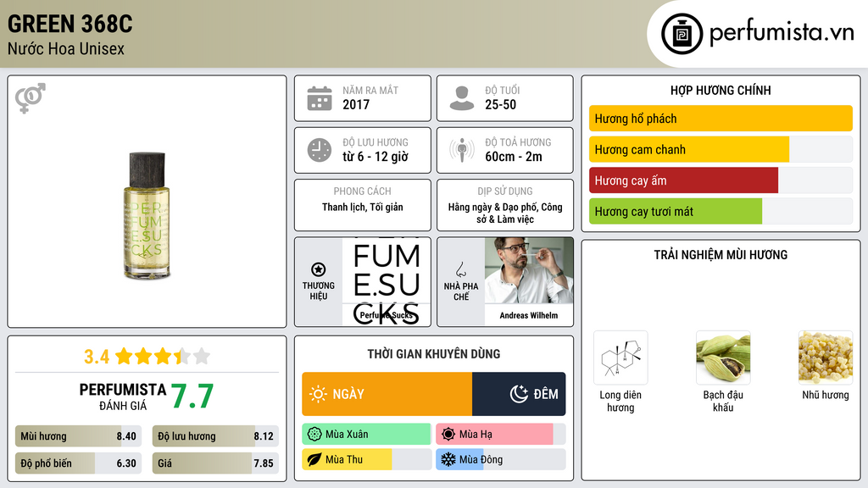Click the Mùa Xuân season bar

[x=366, y=435]
